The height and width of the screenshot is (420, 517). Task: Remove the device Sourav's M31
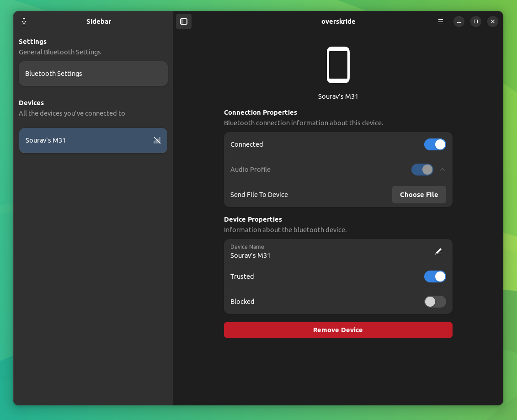coord(338,330)
